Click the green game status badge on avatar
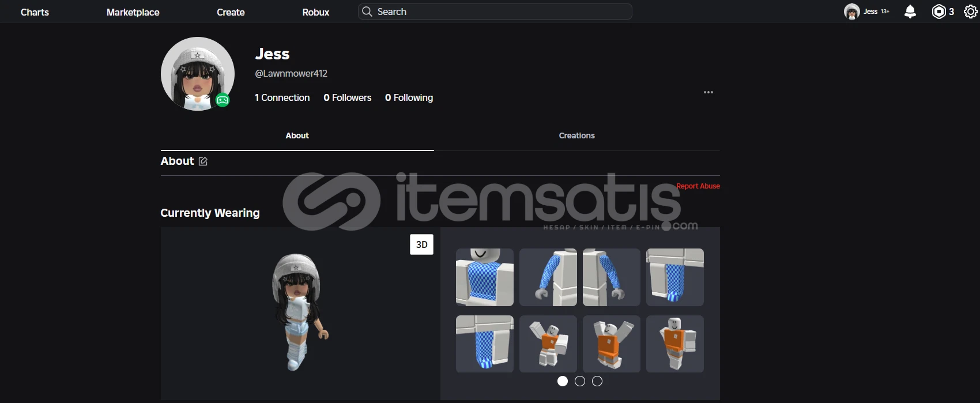The width and height of the screenshot is (980, 403). click(223, 100)
